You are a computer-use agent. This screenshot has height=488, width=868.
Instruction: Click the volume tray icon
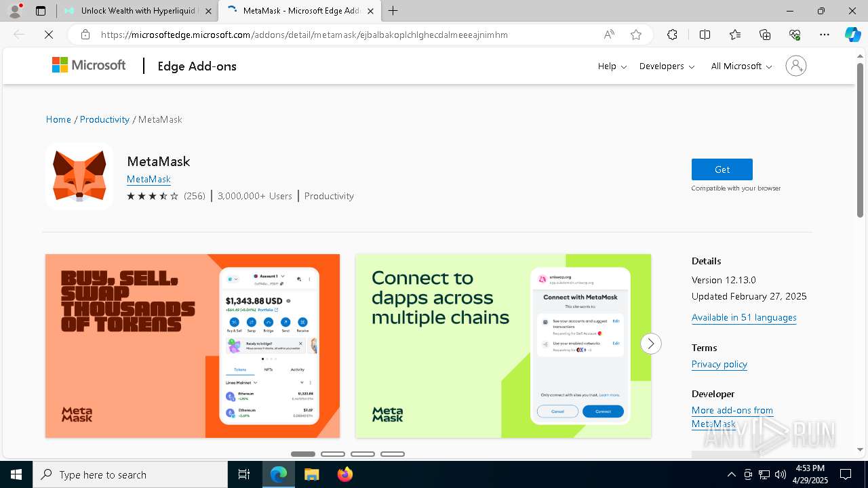781,474
